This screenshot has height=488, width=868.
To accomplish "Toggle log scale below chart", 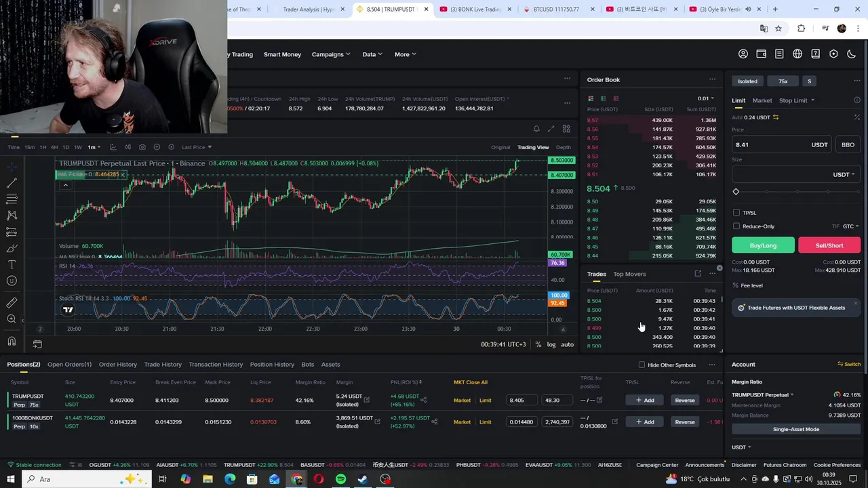I will click(551, 344).
